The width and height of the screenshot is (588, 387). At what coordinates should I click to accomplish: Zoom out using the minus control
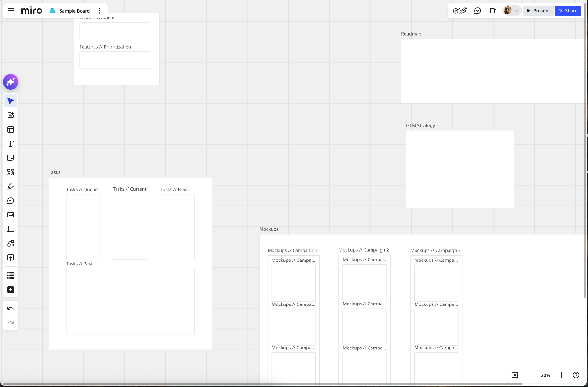(x=529, y=375)
